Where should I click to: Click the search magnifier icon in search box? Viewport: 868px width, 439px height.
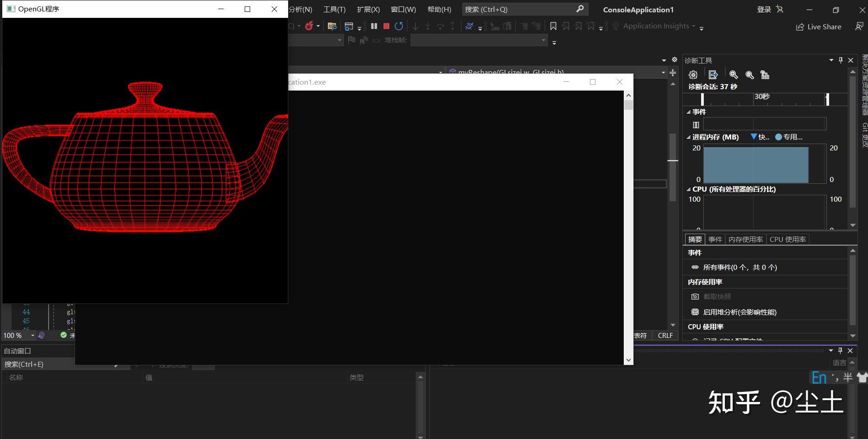580,9
